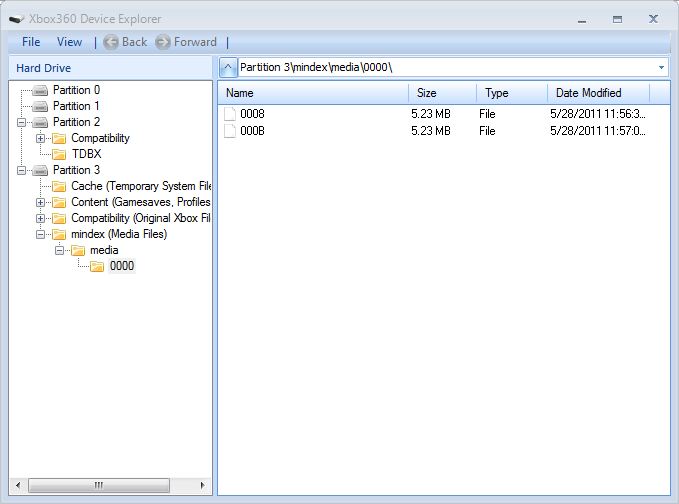Click 5.23 MB size of 000B
The height and width of the screenshot is (504, 679).
click(x=431, y=131)
